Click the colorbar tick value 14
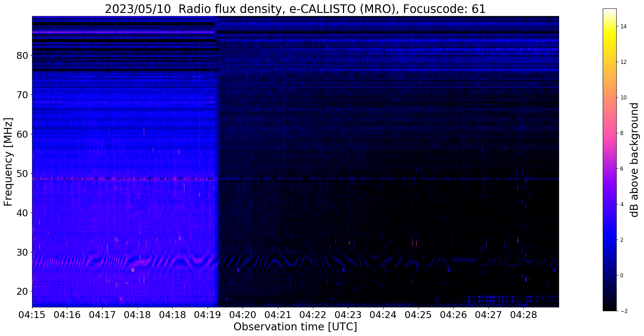The width and height of the screenshot is (644, 336). (623, 26)
